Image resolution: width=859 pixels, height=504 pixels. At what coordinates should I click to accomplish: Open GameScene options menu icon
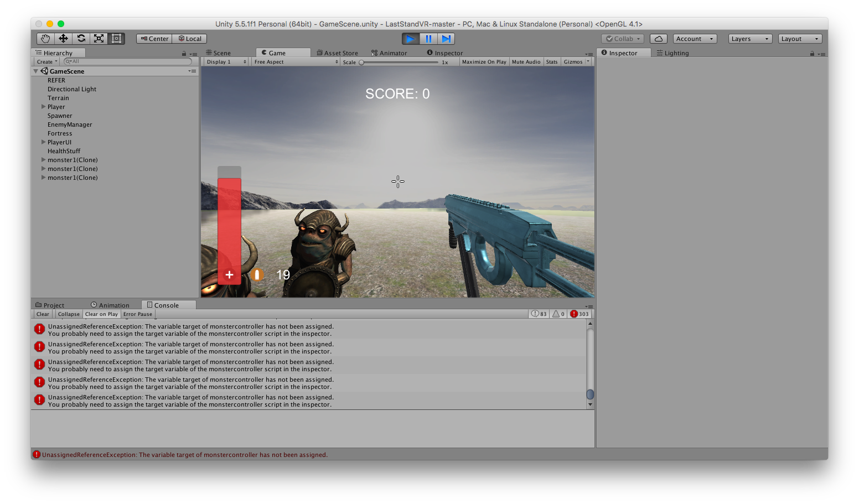tap(192, 71)
